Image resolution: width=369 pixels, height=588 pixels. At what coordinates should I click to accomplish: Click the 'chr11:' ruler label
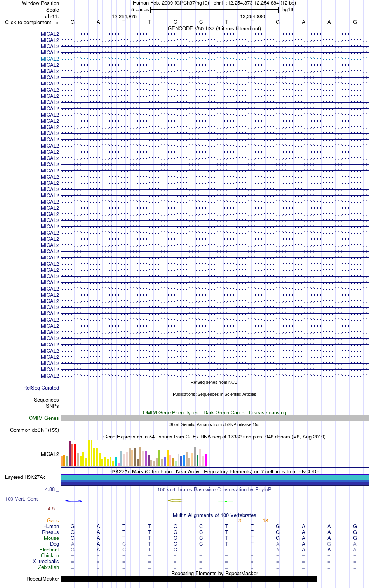pyautogui.click(x=52, y=16)
